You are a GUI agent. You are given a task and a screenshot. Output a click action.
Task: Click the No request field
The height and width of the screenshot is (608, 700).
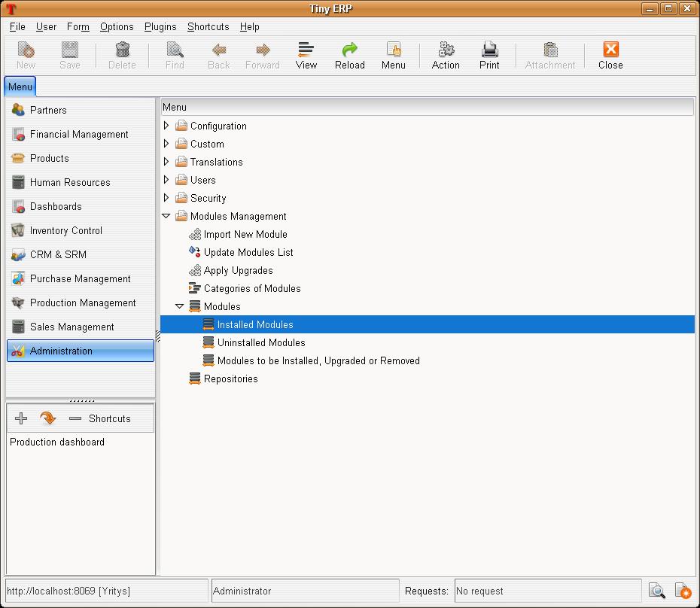point(548,591)
